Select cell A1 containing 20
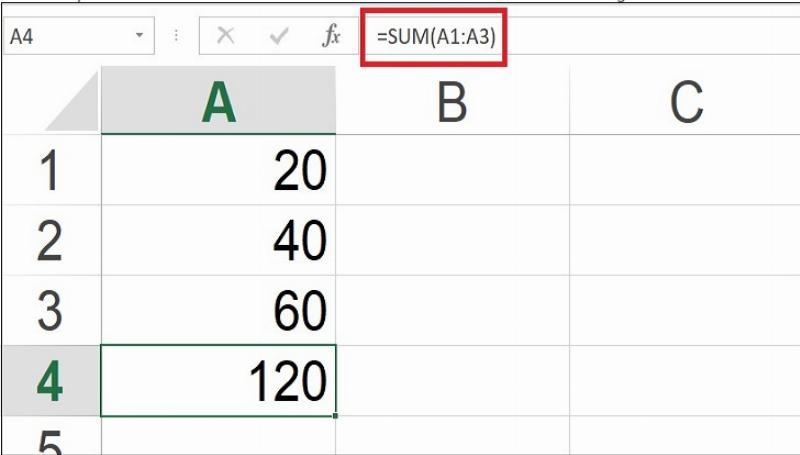The height and width of the screenshot is (455, 800). click(218, 170)
